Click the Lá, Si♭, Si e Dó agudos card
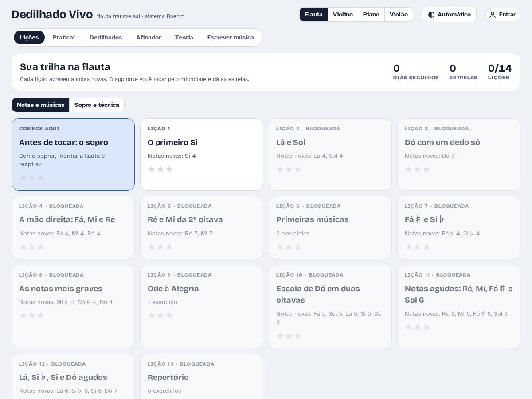Image resolution: width=532 pixels, height=399 pixels. click(x=73, y=377)
